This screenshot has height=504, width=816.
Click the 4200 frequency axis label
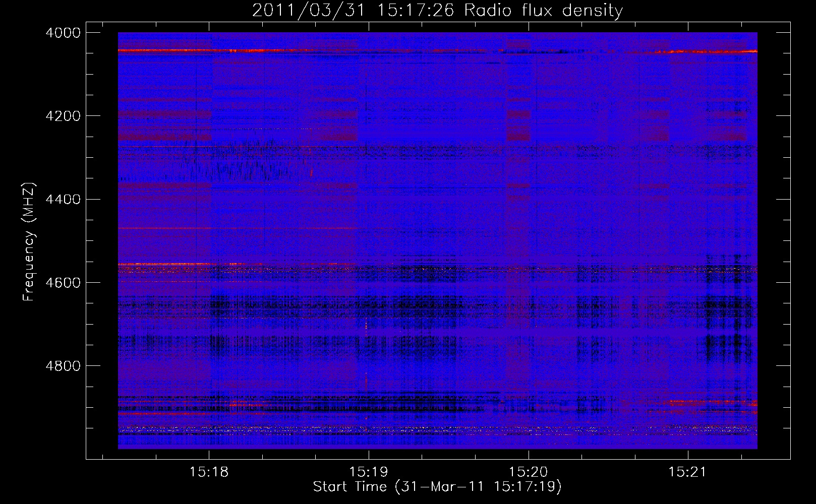pyautogui.click(x=63, y=116)
